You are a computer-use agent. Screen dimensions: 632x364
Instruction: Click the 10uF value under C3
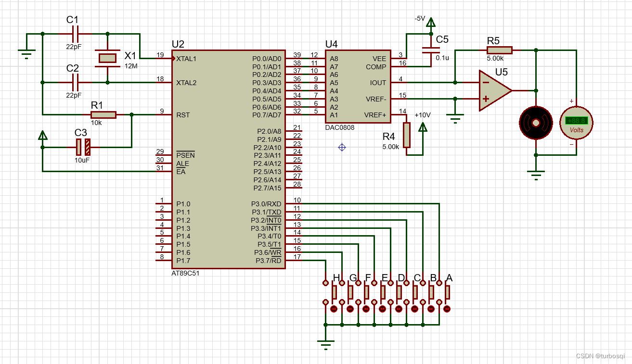pyautogui.click(x=82, y=160)
